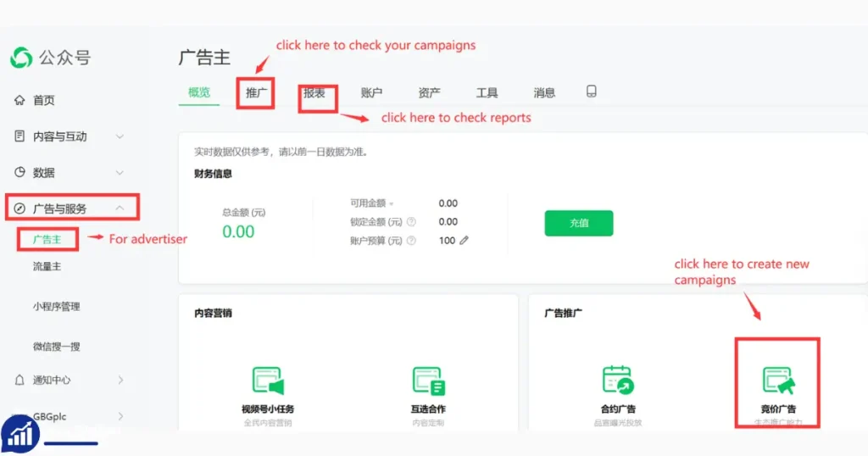The width and height of the screenshot is (868, 456).
Task: Select 广告主 in the sidebar
Action: pyautogui.click(x=47, y=240)
